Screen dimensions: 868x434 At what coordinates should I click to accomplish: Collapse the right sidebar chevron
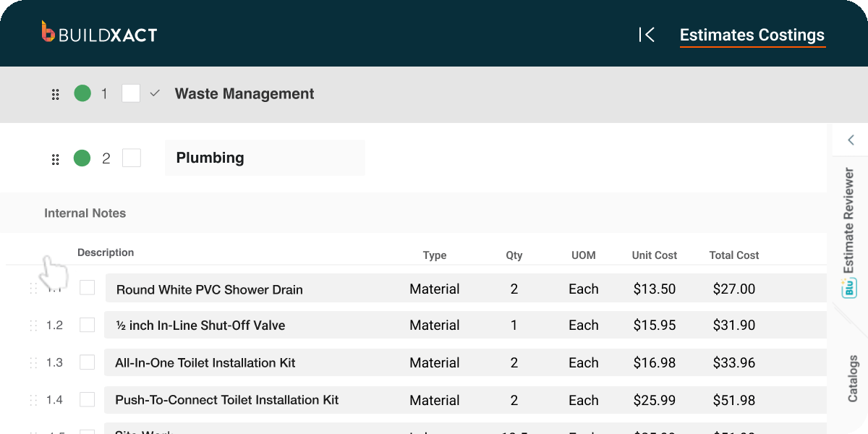tap(851, 140)
